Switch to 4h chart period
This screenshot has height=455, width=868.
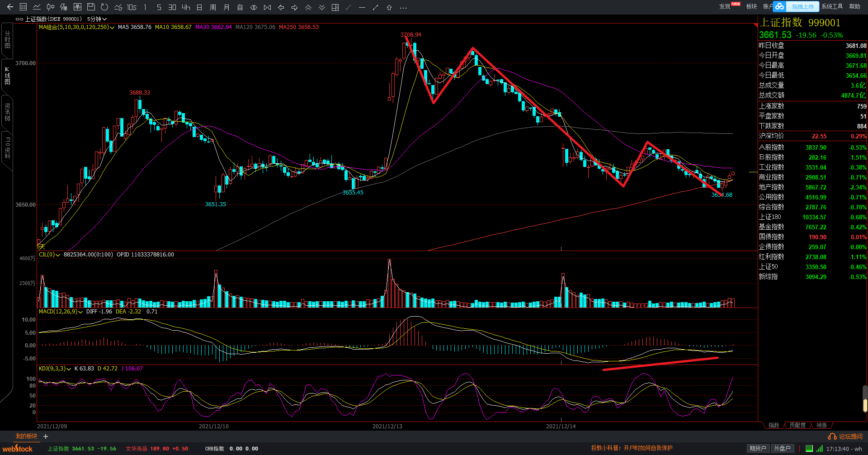186,7
